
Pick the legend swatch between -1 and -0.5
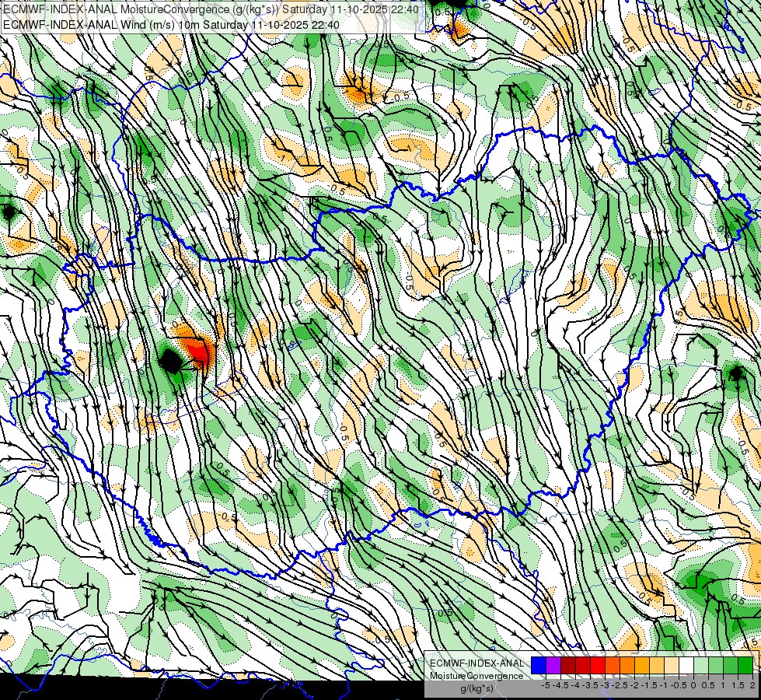point(672,666)
